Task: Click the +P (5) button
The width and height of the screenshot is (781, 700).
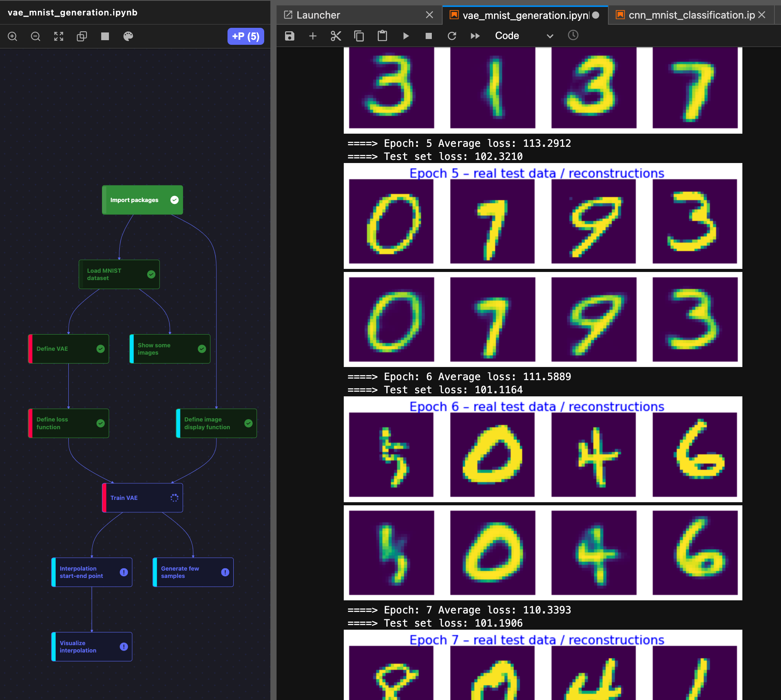Action: tap(246, 36)
